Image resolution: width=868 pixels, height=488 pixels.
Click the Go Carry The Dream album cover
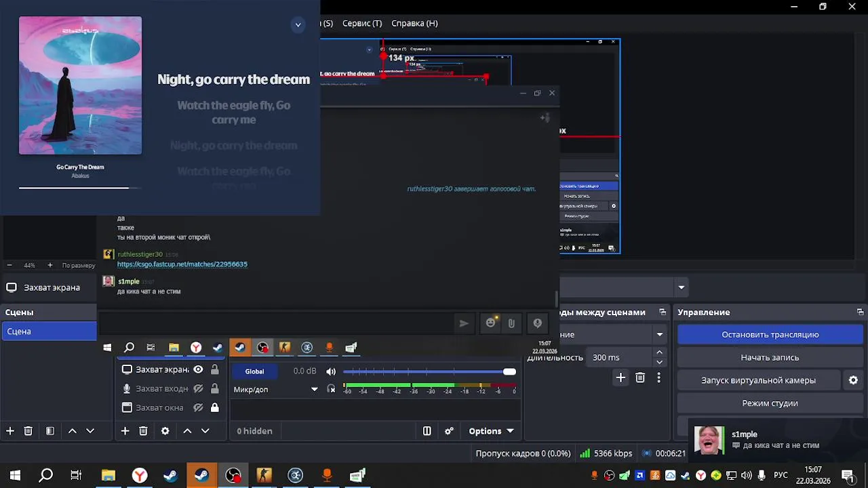click(x=80, y=85)
